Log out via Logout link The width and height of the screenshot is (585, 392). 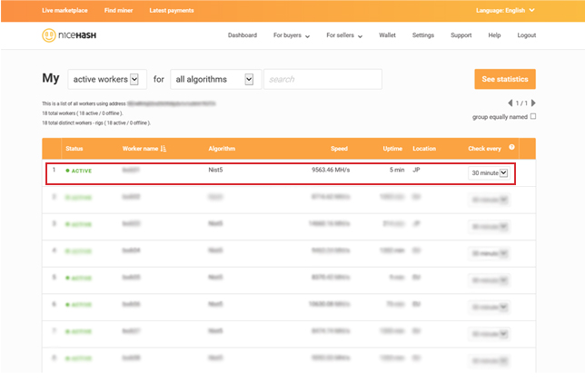(x=527, y=35)
